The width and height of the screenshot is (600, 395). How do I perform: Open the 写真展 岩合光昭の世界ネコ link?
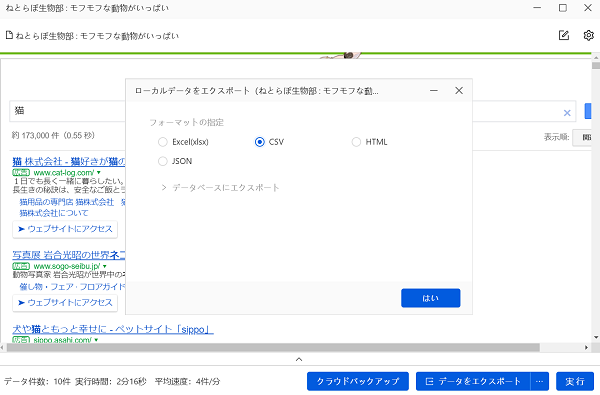coord(68,255)
